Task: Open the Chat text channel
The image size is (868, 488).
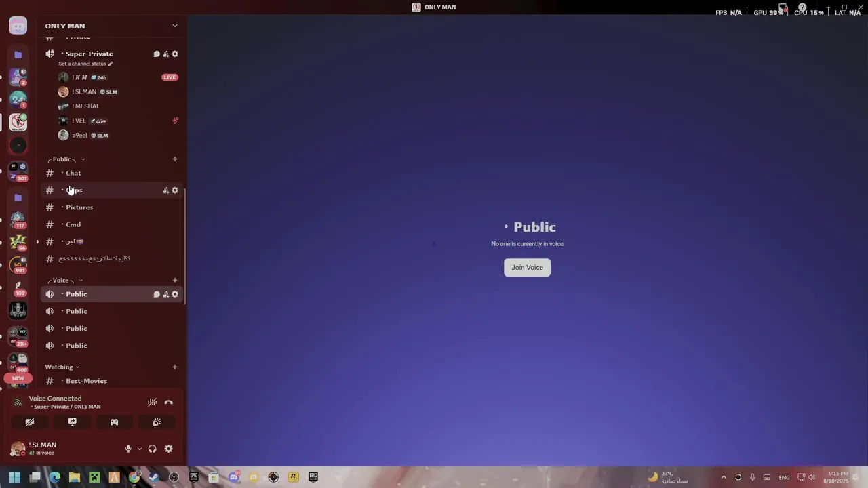Action: (x=73, y=174)
